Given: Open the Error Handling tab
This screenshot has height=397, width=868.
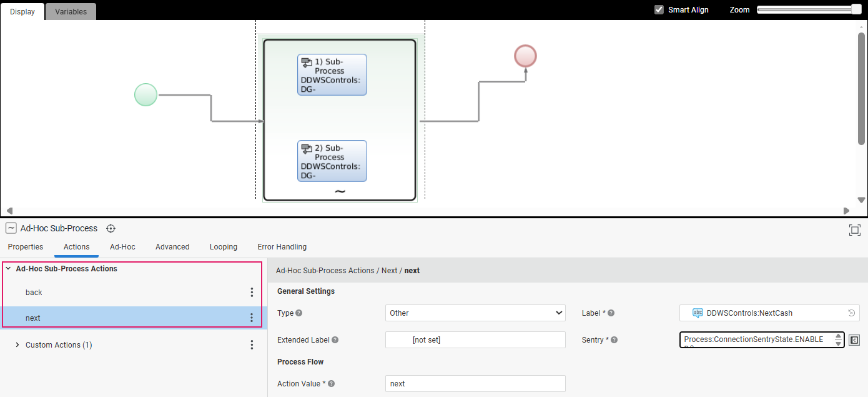Looking at the screenshot, I should (282, 247).
